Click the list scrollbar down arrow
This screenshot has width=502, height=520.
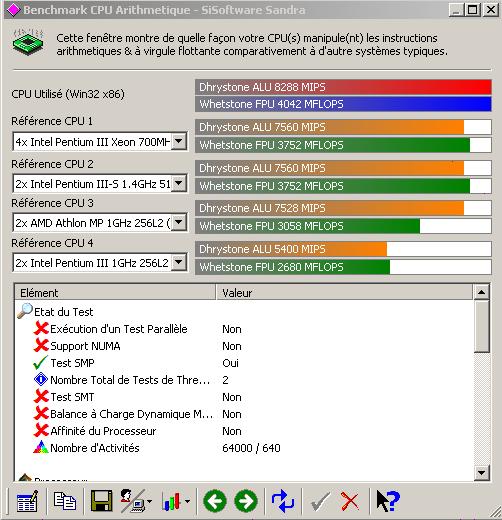click(481, 472)
